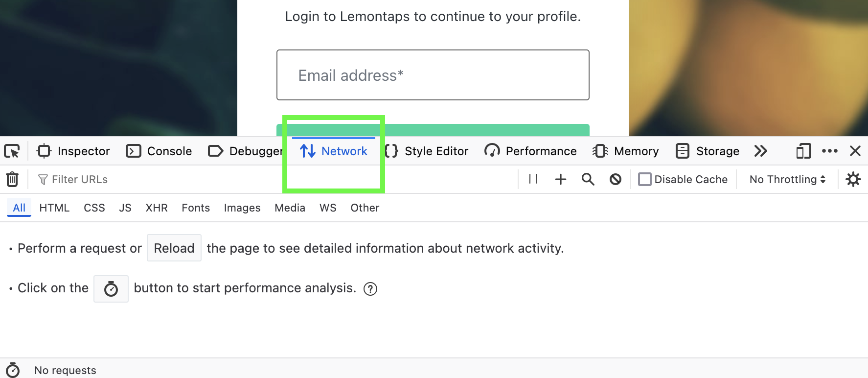Click the Reload button
Image resolution: width=868 pixels, height=378 pixels.
[x=174, y=248]
